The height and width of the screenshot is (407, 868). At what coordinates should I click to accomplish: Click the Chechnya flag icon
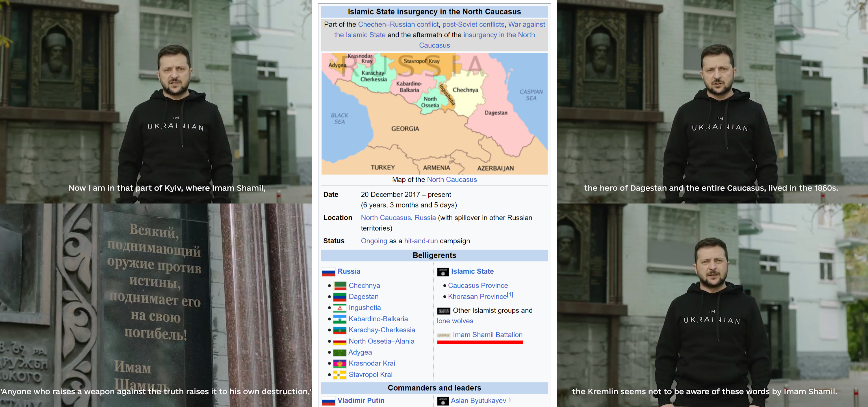click(340, 286)
